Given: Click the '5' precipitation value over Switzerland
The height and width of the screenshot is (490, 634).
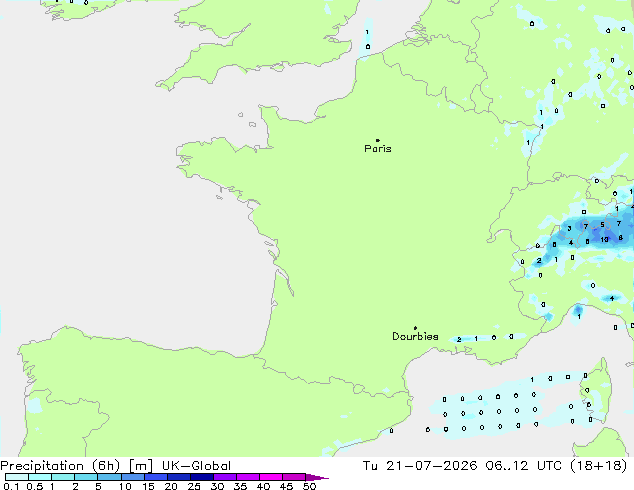Looking at the screenshot, I should pyautogui.click(x=602, y=225).
